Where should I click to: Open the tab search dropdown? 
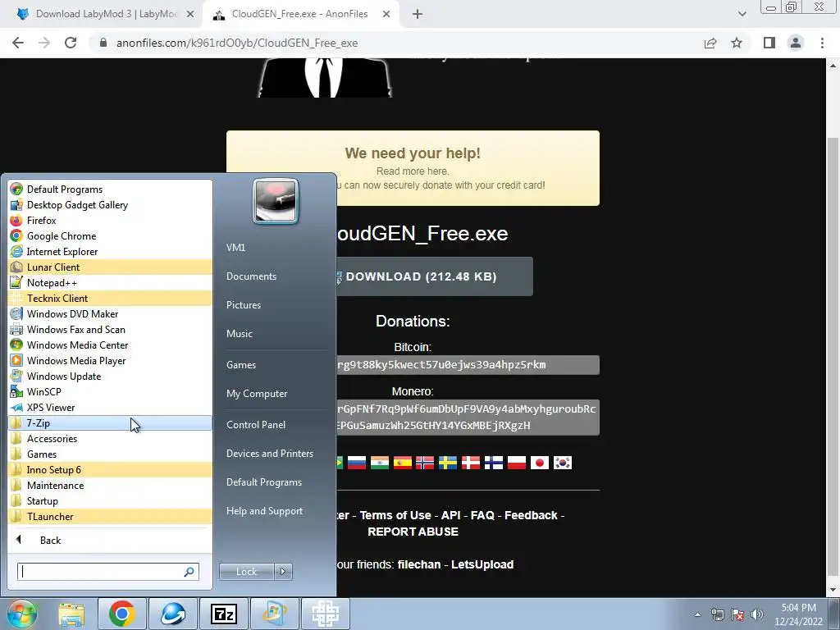point(742,14)
